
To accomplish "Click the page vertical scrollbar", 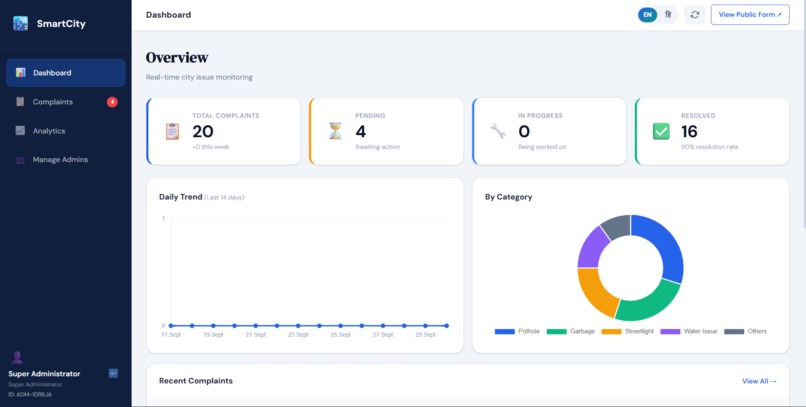I will point(803,113).
